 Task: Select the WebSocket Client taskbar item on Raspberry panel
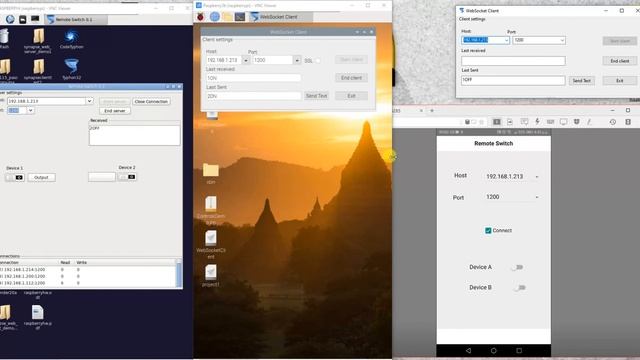(x=281, y=17)
